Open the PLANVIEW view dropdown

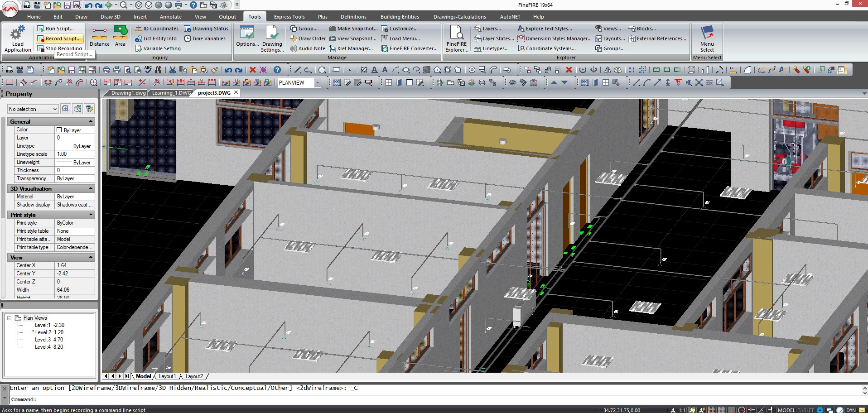click(317, 83)
